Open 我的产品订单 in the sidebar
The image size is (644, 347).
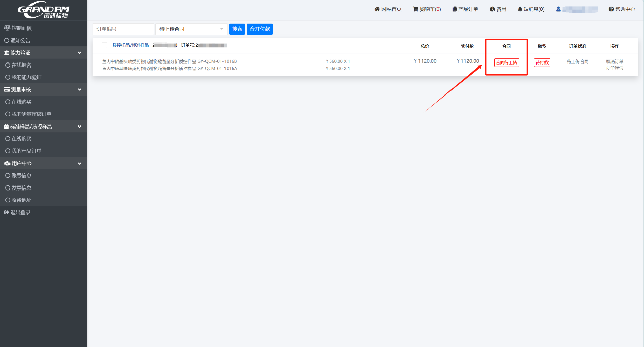[26, 151]
